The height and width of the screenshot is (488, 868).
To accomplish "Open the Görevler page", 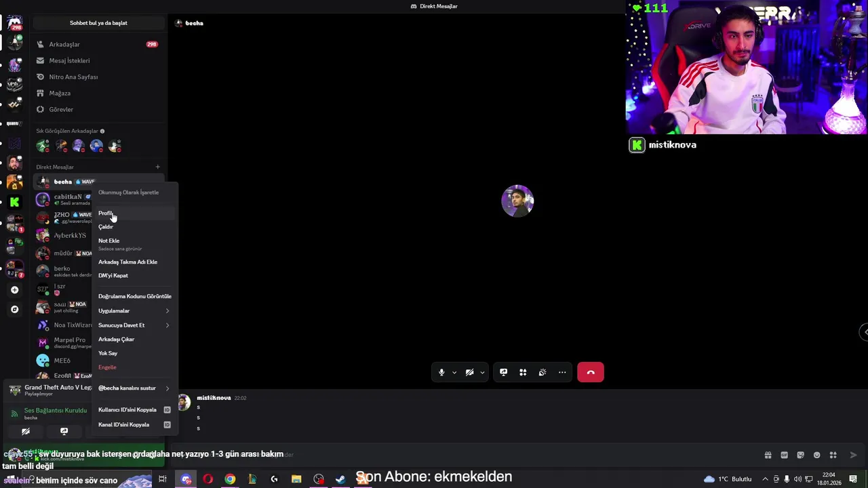I will tap(98, 109).
